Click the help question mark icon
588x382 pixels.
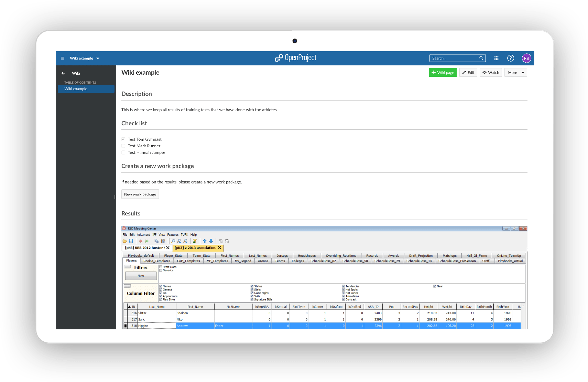[x=511, y=58]
